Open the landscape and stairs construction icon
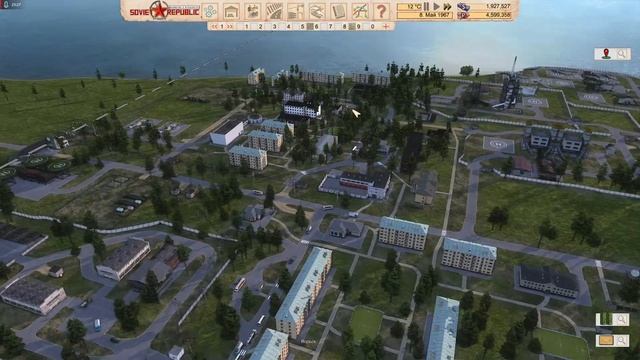The width and height of the screenshot is (640, 360). coord(295,11)
